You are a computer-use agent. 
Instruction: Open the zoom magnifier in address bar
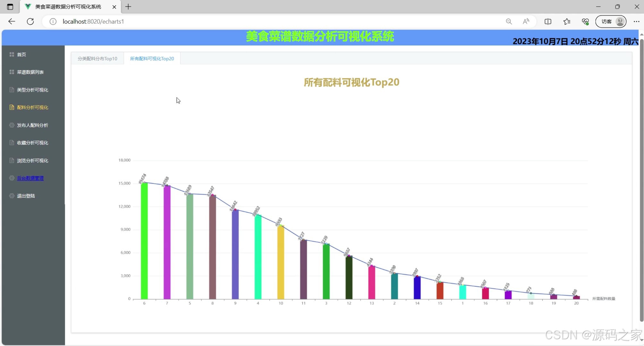coord(509,21)
